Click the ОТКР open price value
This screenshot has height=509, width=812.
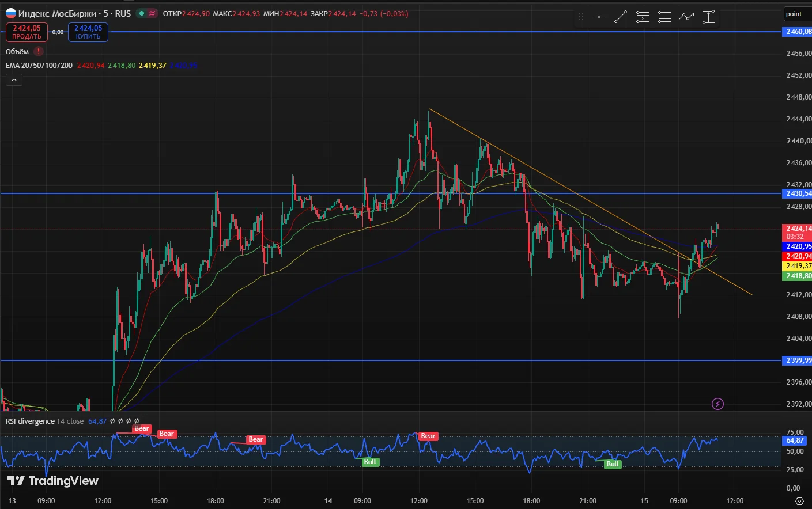tap(196, 13)
